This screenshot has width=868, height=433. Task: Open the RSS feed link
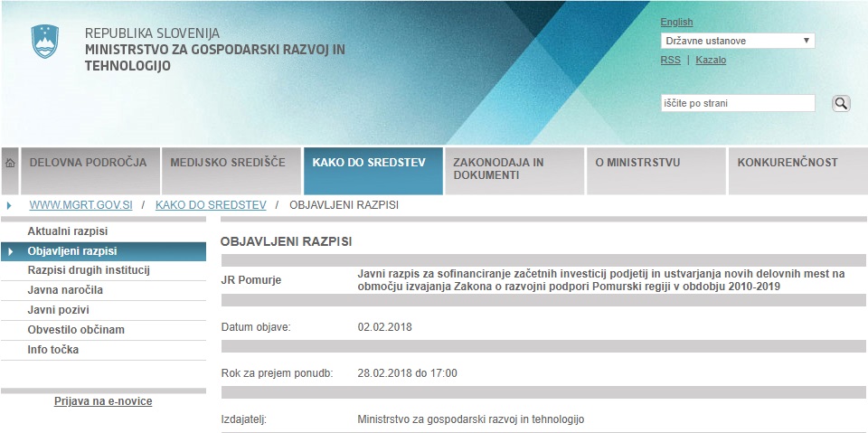pos(670,60)
